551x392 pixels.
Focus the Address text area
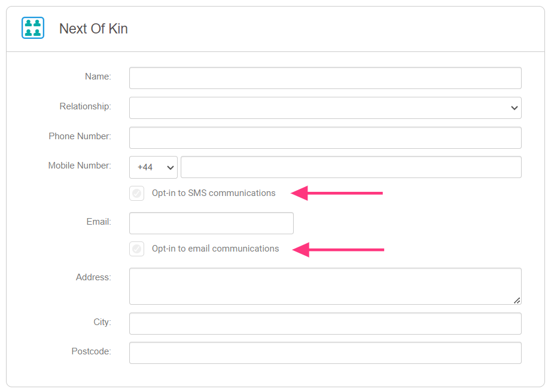[325, 286]
